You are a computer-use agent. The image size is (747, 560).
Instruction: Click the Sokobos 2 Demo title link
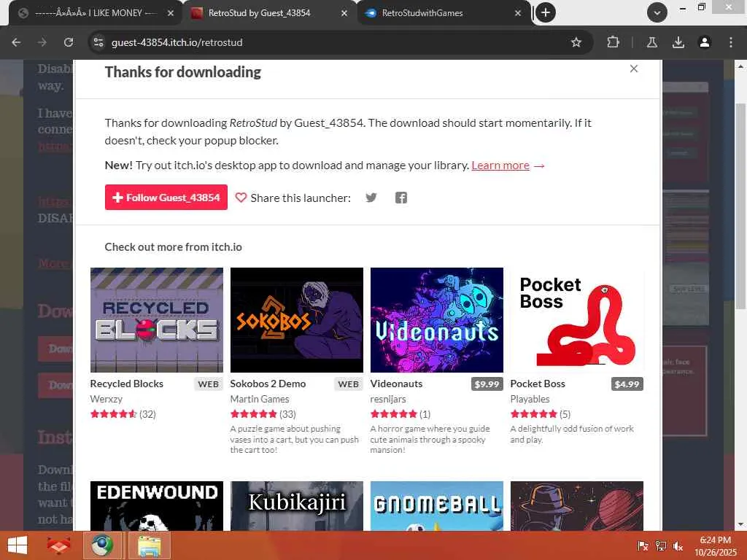coord(268,384)
